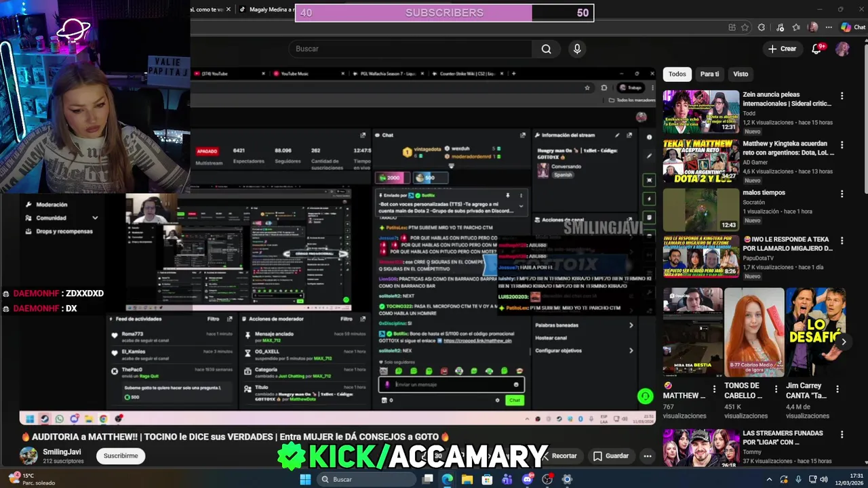The height and width of the screenshot is (488, 868).
Task: Open the MATTHEW short thumbnail
Action: [692, 332]
